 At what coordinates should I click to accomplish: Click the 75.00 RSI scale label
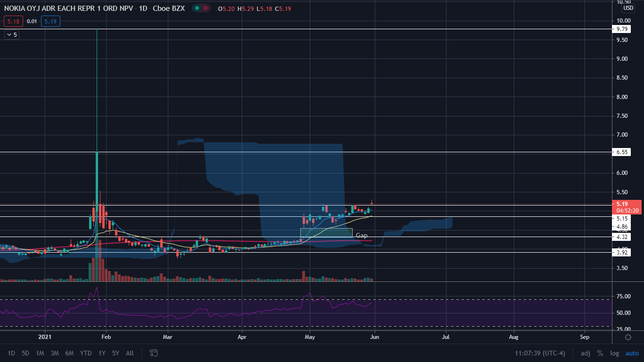(623, 296)
